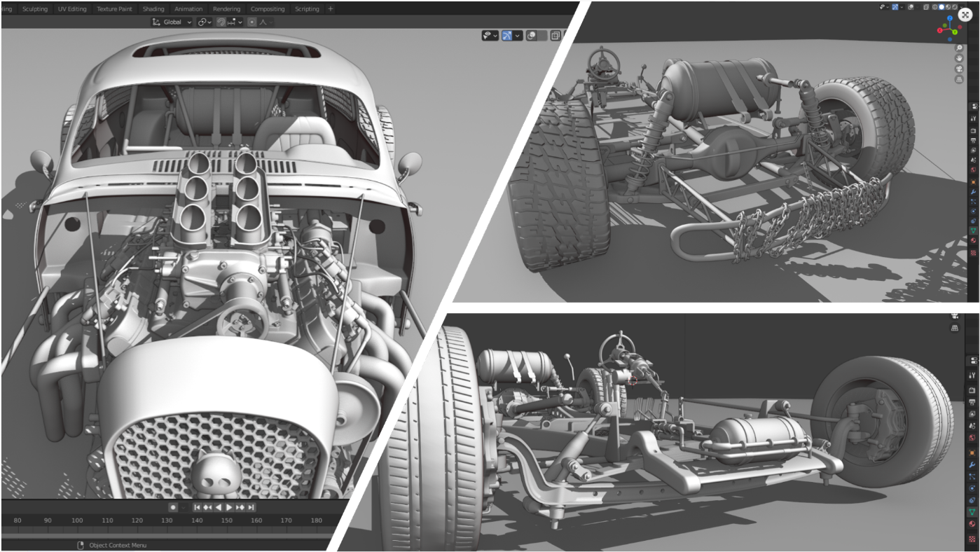Viewport: 980px width, 552px height.
Task: Click the Object Context Menu status text
Action: coord(118,545)
